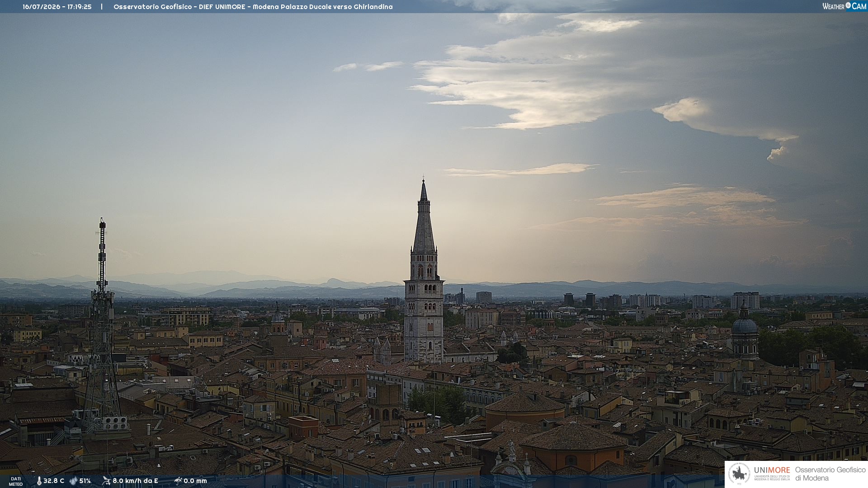This screenshot has height=488, width=868.
Task: Click the rainfall umbrella icon
Action: 178,481
